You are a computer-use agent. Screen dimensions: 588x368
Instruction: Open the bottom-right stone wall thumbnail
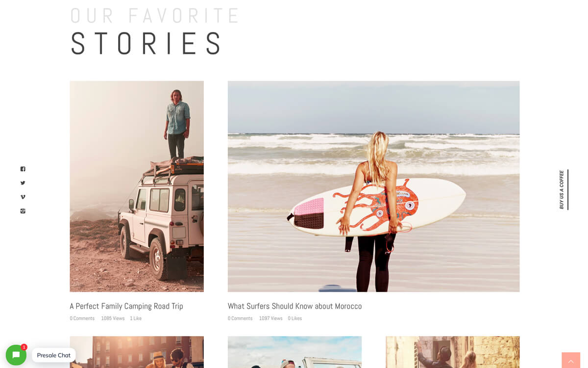pyautogui.click(x=453, y=352)
